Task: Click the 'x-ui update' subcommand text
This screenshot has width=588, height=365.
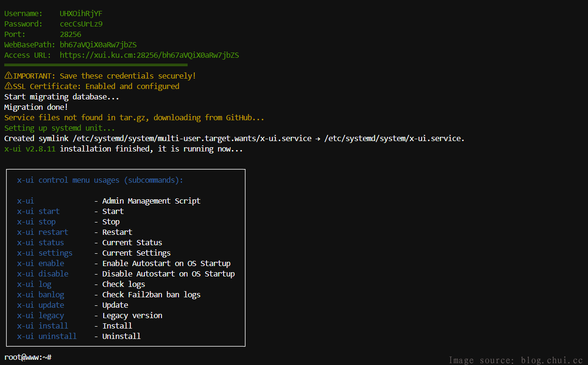Action: point(40,305)
